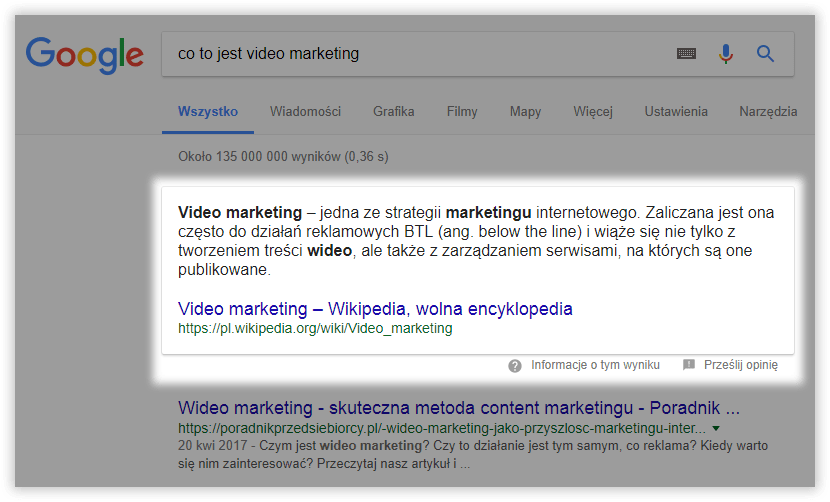
Task: Open Wideo marketing skuteczna metoda result
Action: pos(458,408)
